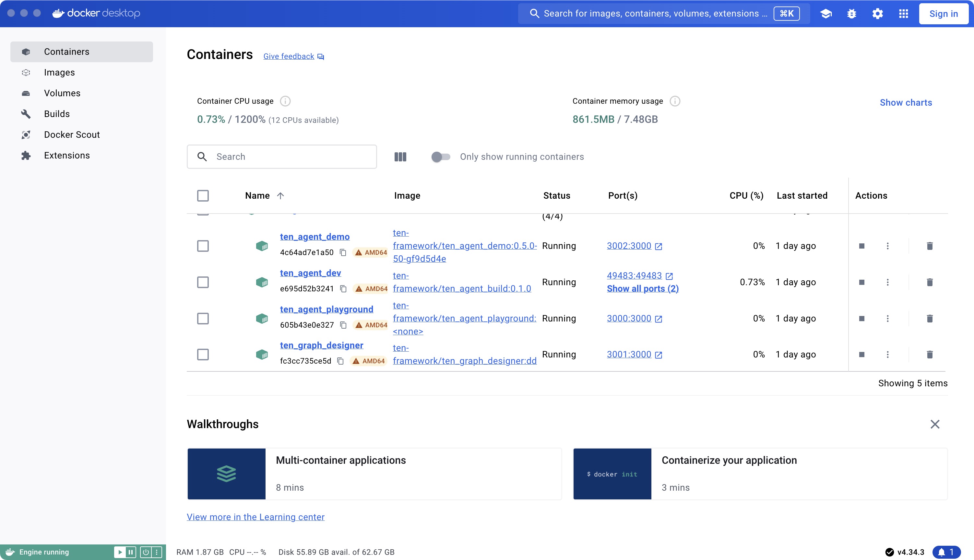Open port 49483:49483 link
The height and width of the screenshot is (560, 974).
pos(640,276)
